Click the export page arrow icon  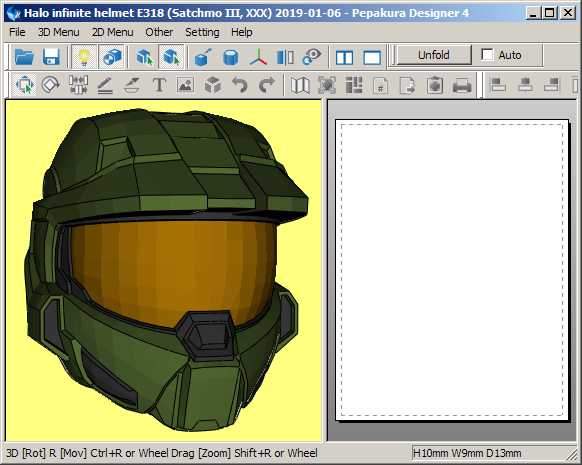(408, 85)
